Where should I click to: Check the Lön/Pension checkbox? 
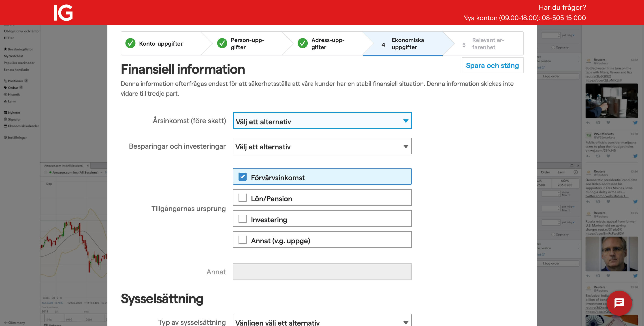pos(243,198)
